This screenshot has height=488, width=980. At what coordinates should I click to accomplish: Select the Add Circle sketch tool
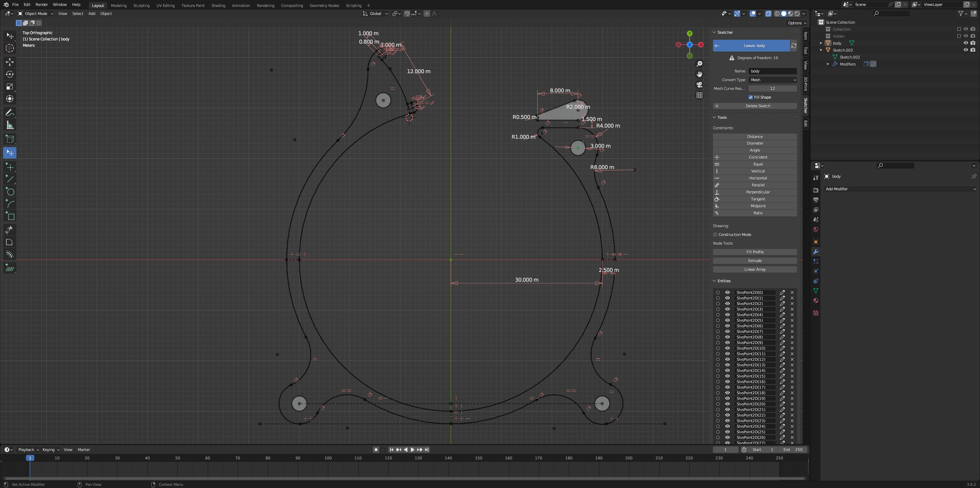click(10, 192)
